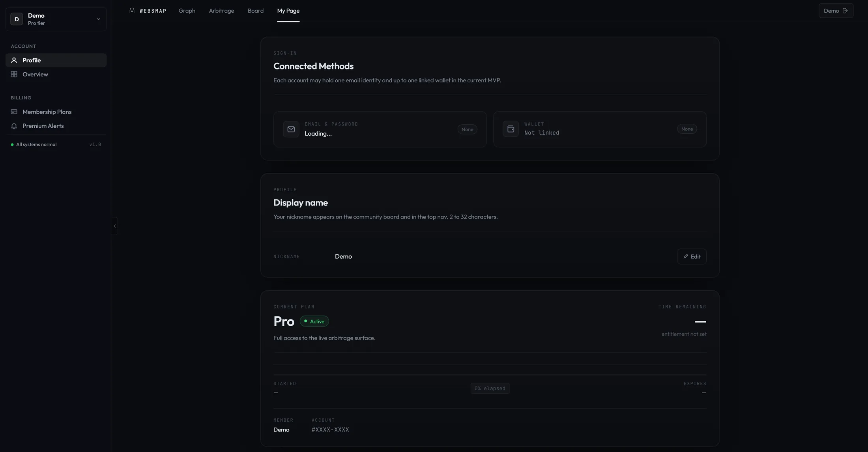Click the sign-out arrow icon

click(x=845, y=11)
